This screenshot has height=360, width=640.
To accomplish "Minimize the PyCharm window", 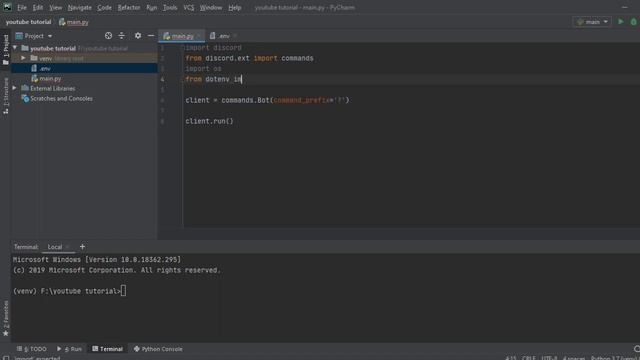I will pyautogui.click(x=624, y=7).
